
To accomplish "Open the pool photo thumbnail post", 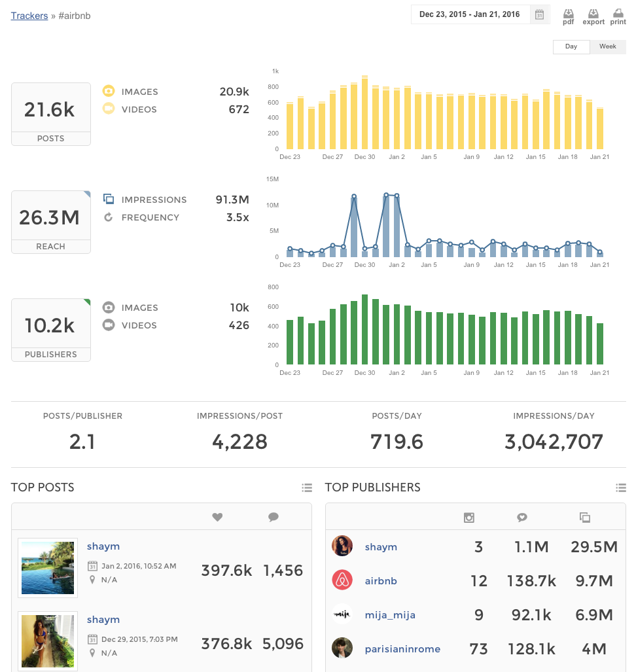I will tap(48, 567).
